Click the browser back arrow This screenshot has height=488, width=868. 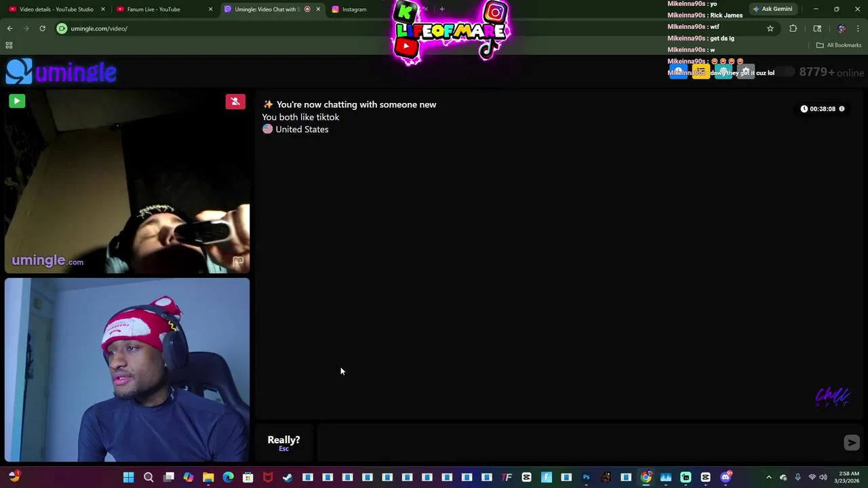click(x=9, y=28)
